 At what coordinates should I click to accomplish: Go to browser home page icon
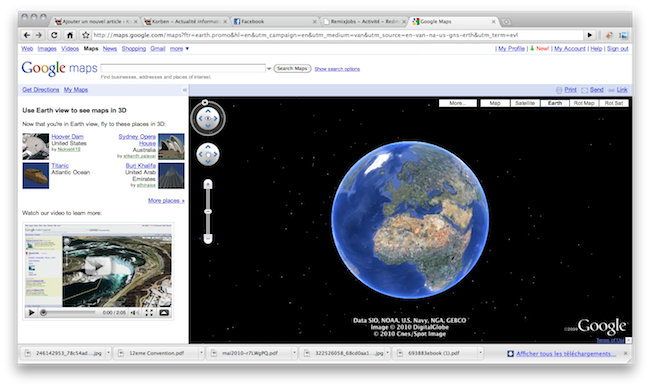click(x=70, y=35)
